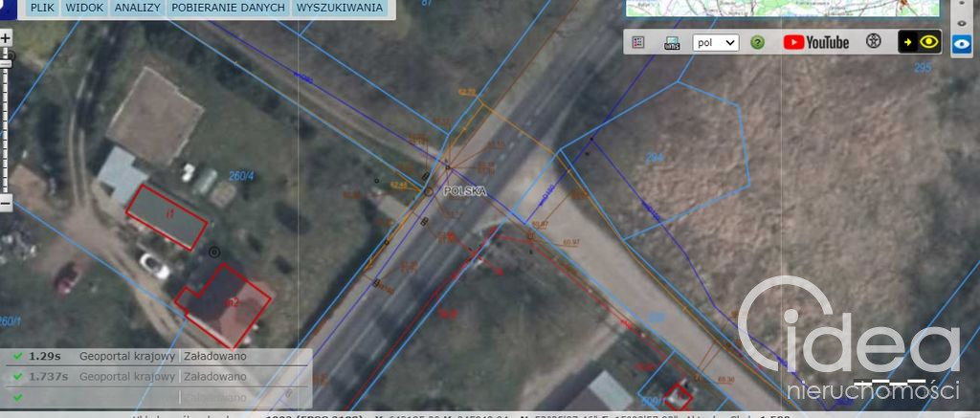Toggle the yellow high-contrast eye mode
980x418 pixels.
920,42
